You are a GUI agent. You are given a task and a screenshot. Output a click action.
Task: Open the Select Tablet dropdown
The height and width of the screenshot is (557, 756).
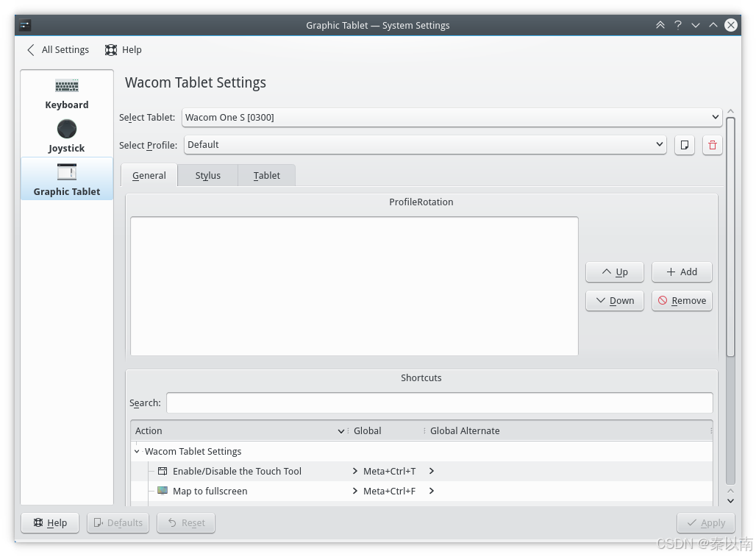tap(452, 117)
